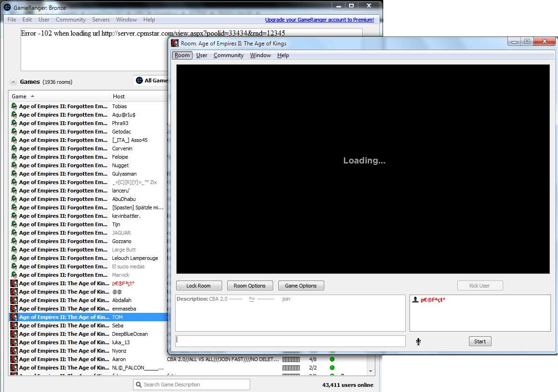This screenshot has width=558, height=392.
Task: Click Start to launch the game
Action: 480,341
